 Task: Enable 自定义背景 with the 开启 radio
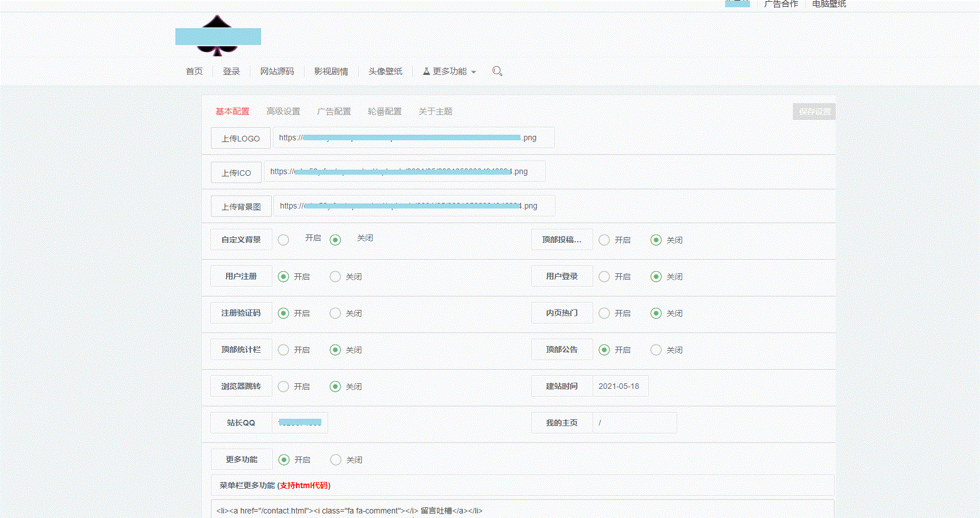coord(284,240)
